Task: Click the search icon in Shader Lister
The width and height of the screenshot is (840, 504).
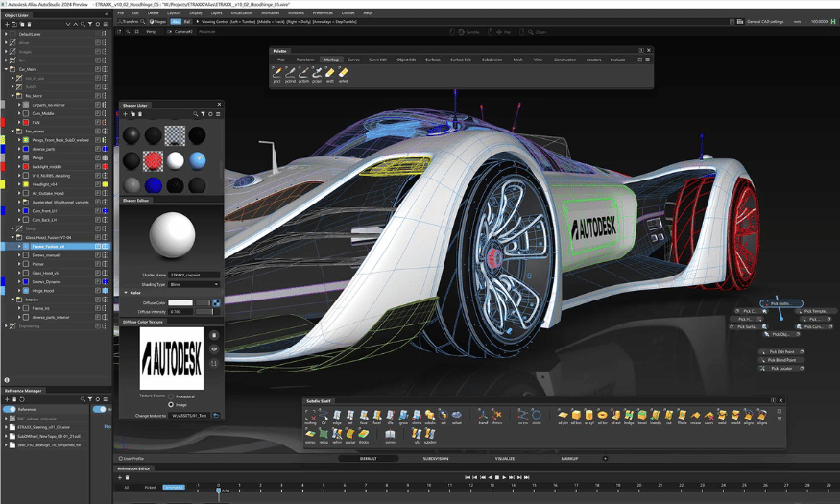Action: click(196, 114)
